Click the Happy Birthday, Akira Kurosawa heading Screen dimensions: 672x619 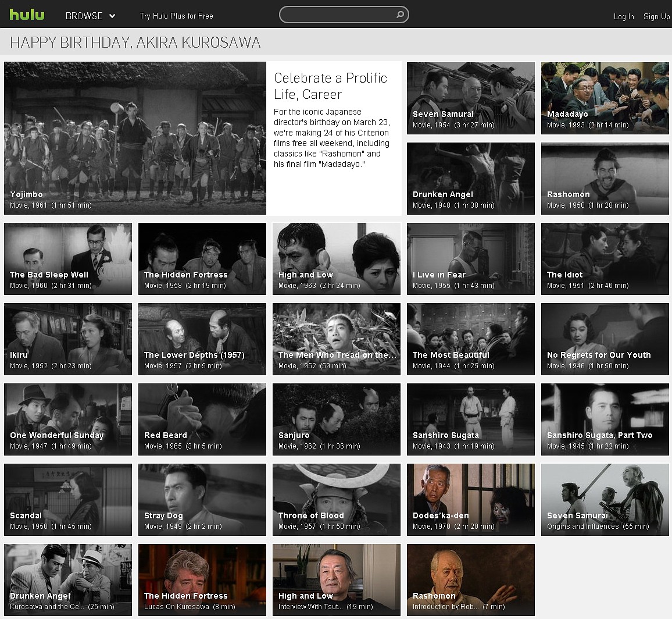[135, 42]
